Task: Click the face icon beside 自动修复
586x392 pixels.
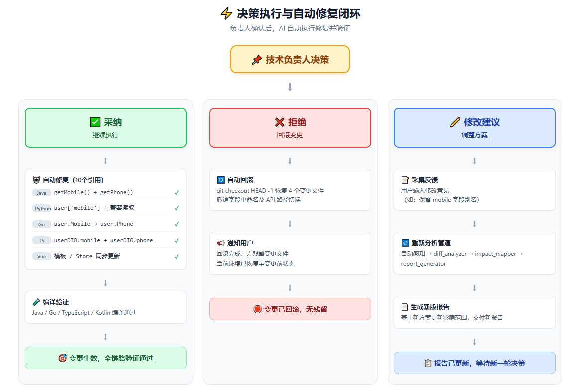Action: click(x=36, y=180)
